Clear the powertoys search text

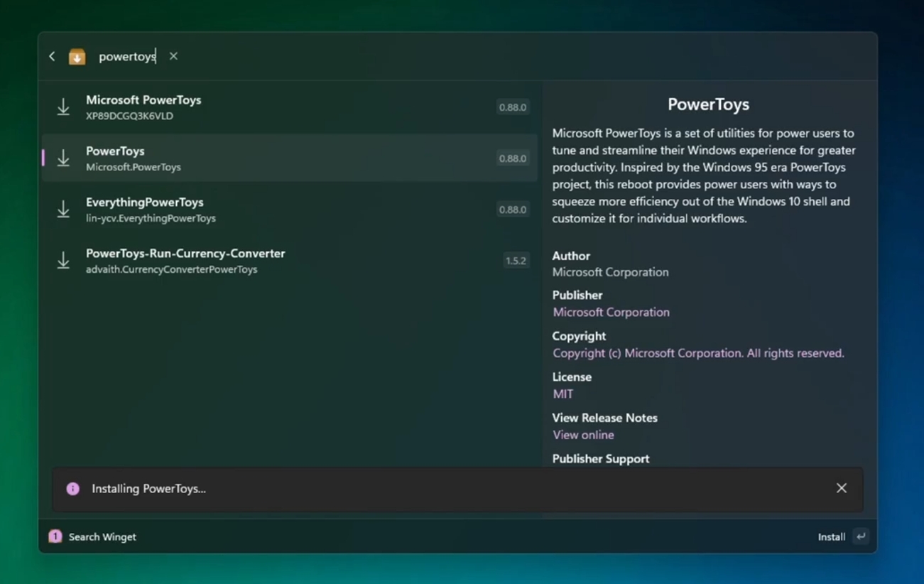click(x=173, y=56)
